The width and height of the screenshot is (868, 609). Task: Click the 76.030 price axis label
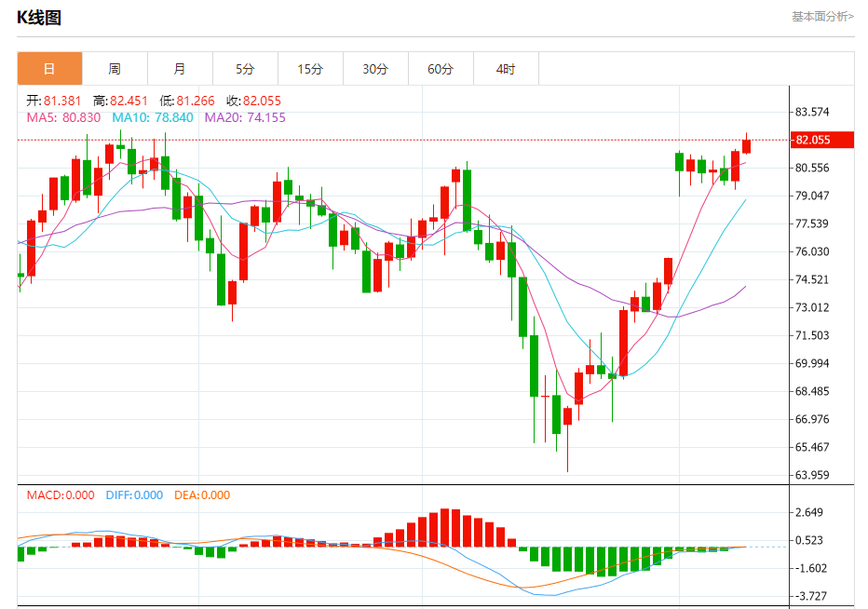(812, 251)
